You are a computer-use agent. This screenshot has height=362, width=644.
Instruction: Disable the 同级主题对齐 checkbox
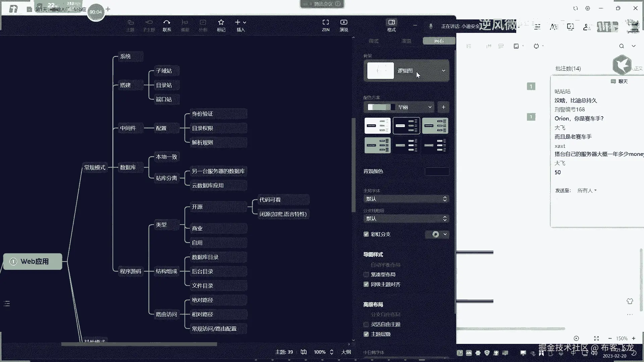[x=366, y=284]
